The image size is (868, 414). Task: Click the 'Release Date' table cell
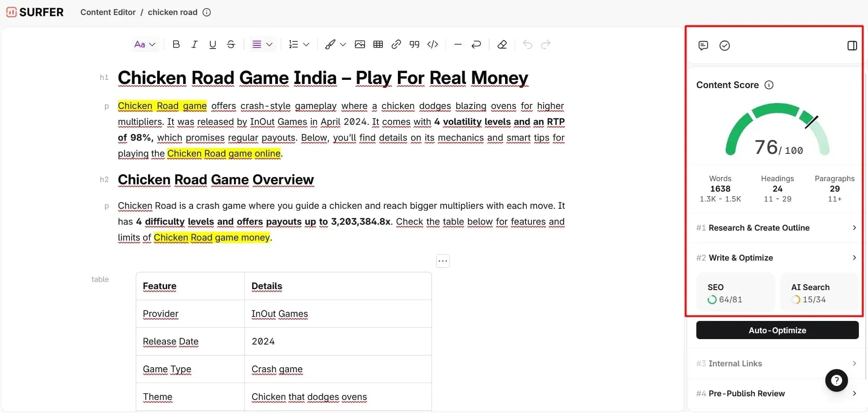pos(190,341)
